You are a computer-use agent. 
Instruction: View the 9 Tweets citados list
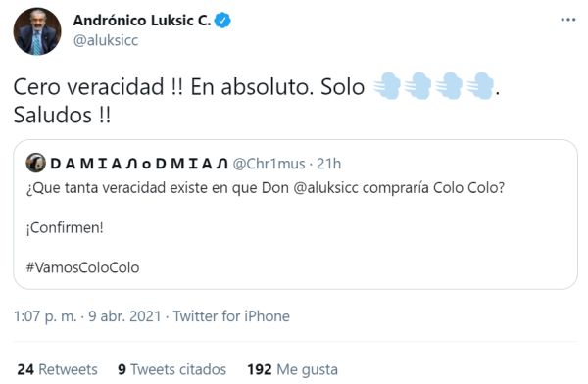(172, 369)
